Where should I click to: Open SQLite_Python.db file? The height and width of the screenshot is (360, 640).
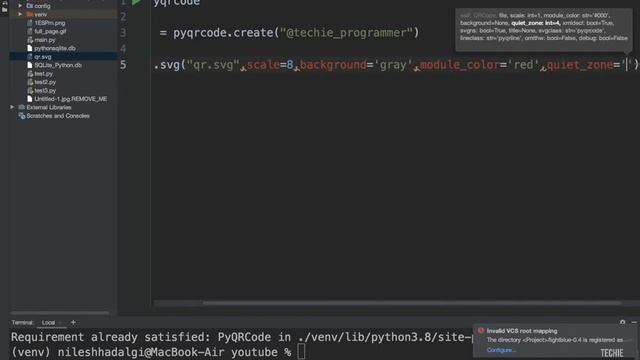(x=58, y=65)
